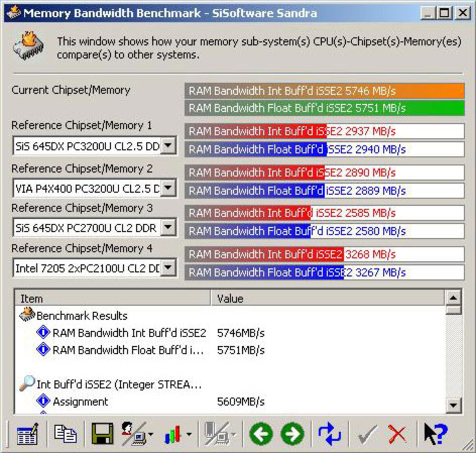
Task: Click the orange Int Buff'd 5746 MB/s bar
Action: (325, 91)
